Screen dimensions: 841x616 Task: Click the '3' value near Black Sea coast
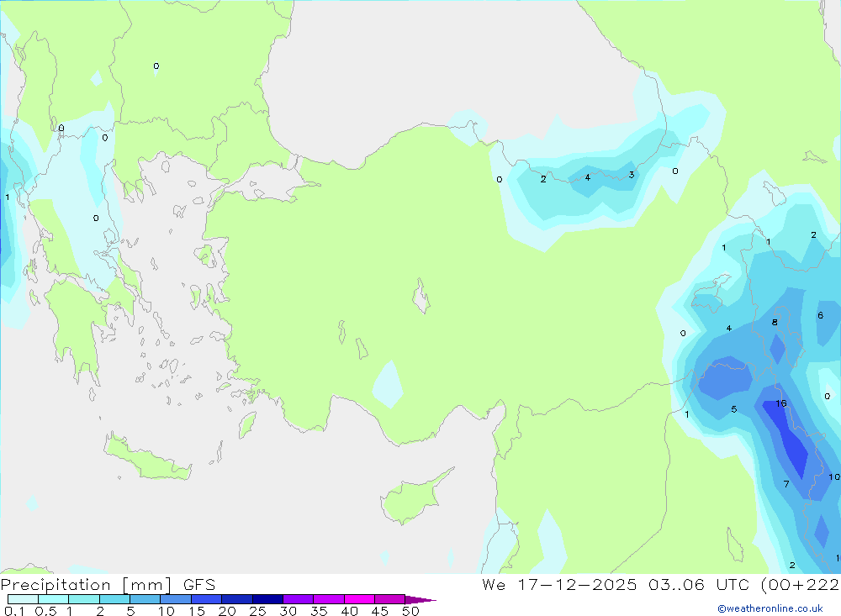(x=632, y=175)
